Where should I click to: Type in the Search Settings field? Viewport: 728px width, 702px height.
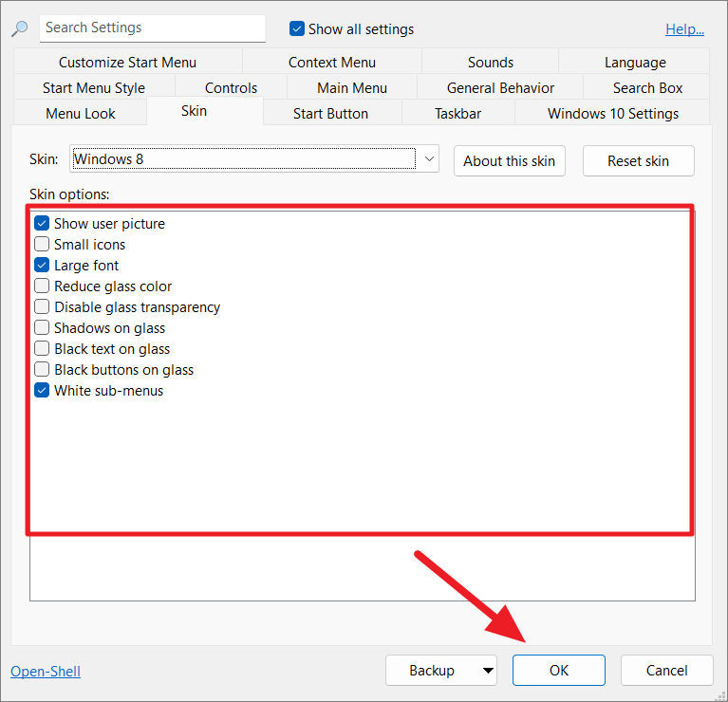point(152,28)
